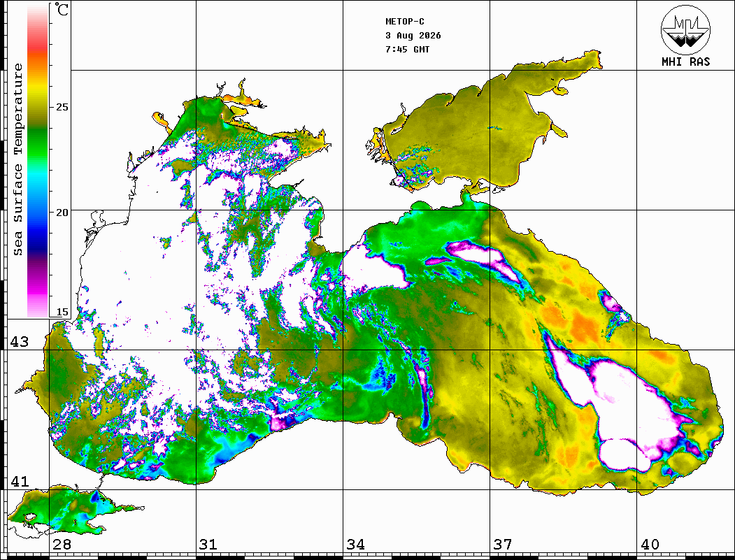Viewport: 735px width, 560px height.
Task: Click the latitude 41 axis label
Action: point(20,481)
